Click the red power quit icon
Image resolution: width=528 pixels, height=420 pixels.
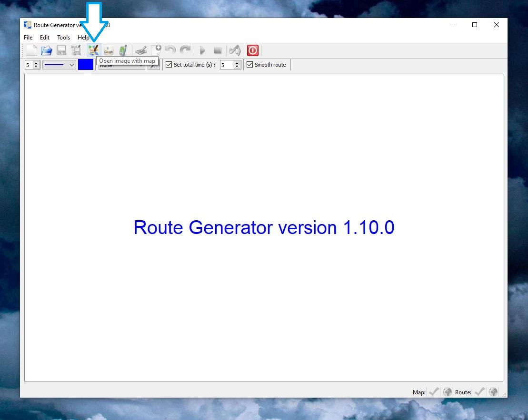click(252, 50)
